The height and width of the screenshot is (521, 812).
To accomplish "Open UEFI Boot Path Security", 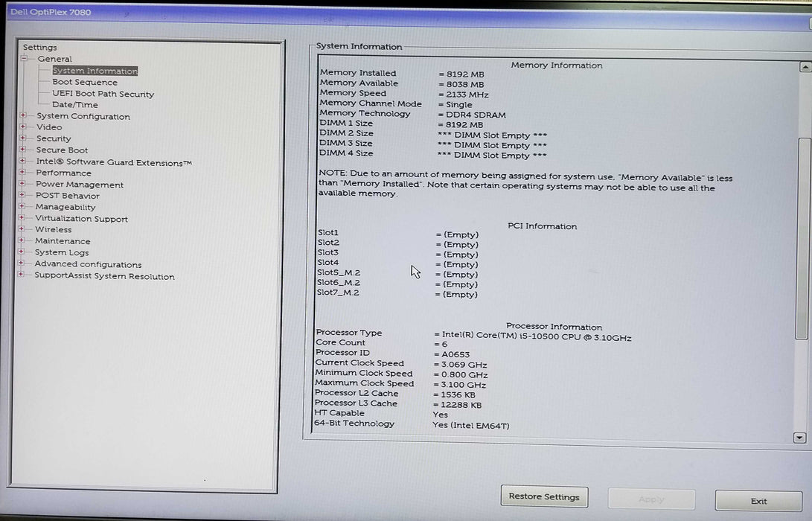I will click(x=103, y=95).
